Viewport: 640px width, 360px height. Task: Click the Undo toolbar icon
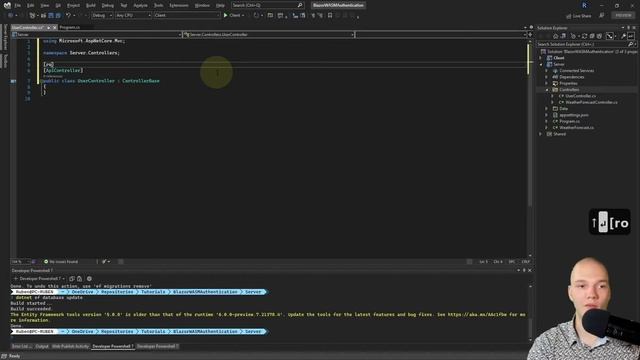tap(69, 16)
